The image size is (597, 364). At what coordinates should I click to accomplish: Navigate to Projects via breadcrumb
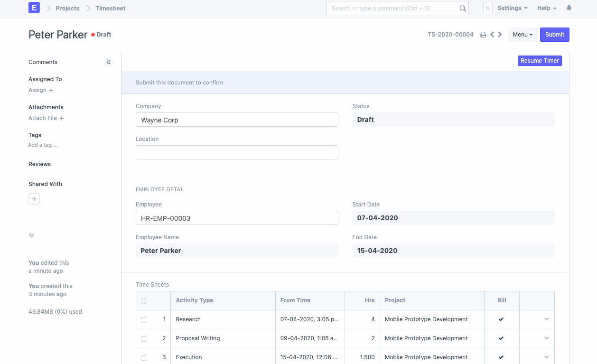coord(67,8)
